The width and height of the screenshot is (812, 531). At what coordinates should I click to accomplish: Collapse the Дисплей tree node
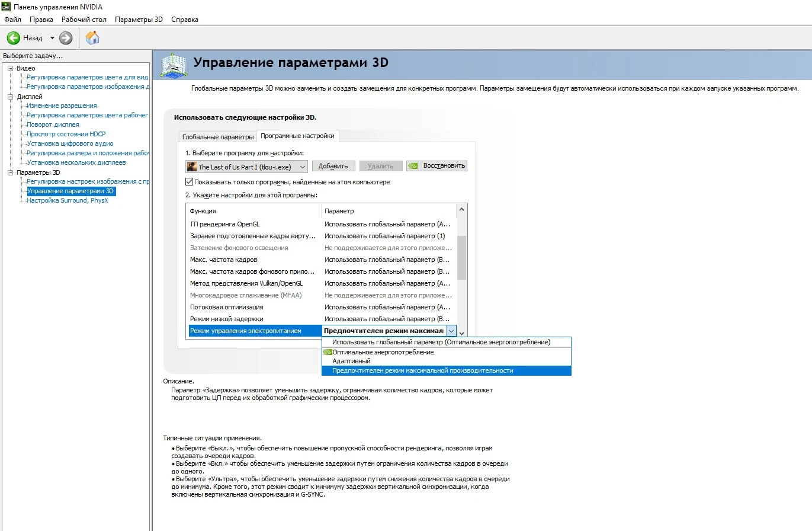click(x=10, y=97)
